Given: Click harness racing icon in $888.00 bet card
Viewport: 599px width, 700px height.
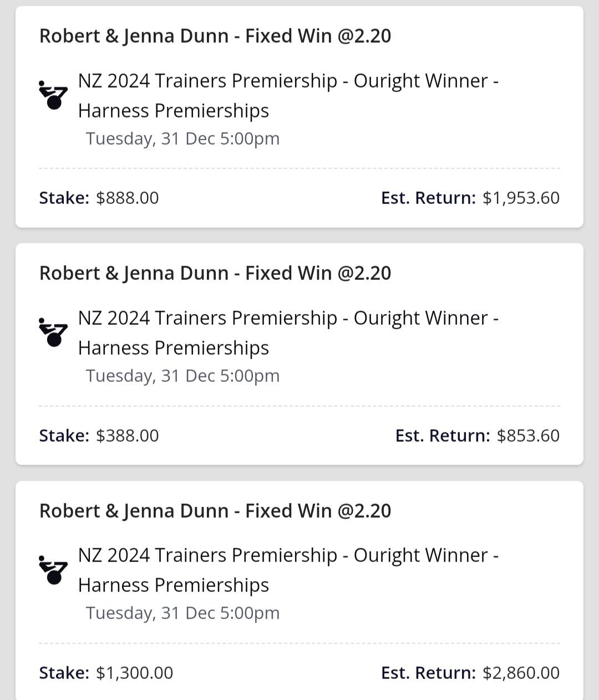Looking at the screenshot, I should (x=53, y=95).
